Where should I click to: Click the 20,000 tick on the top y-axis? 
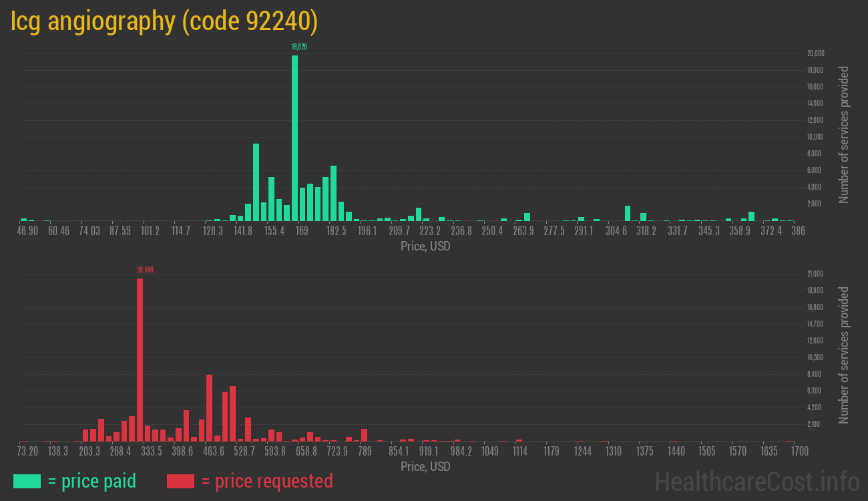click(815, 53)
